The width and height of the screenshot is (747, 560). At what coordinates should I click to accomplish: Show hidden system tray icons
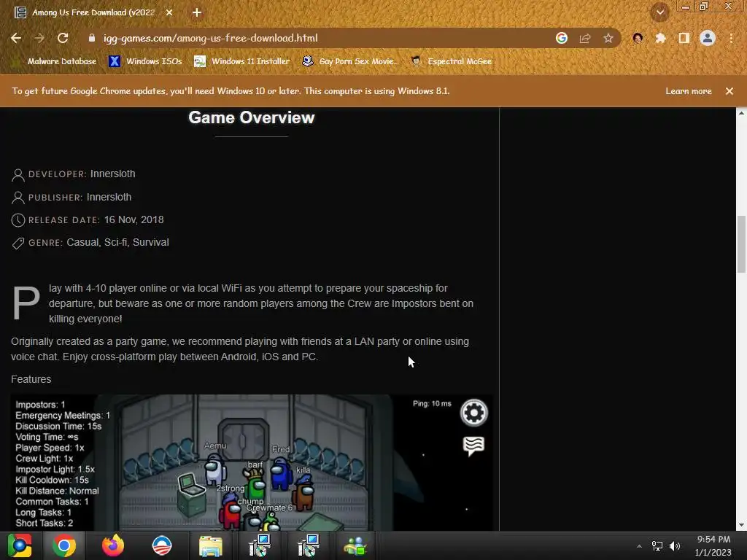click(639, 546)
